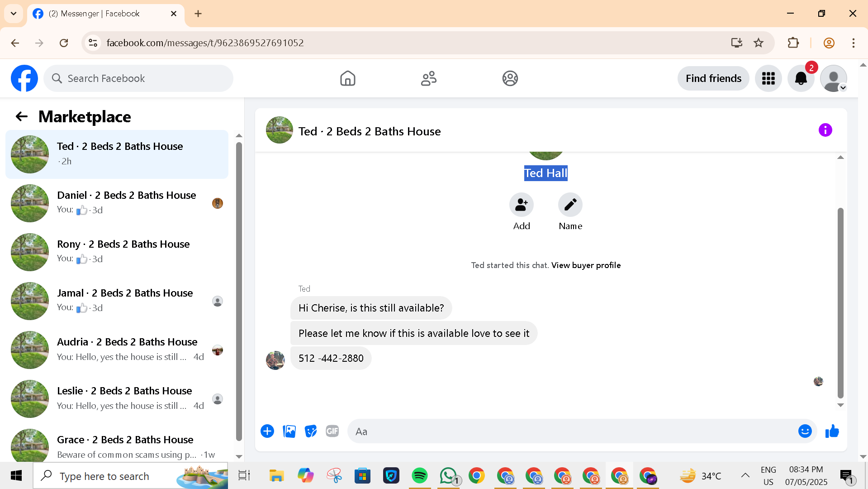Go to Home feed icon
The width and height of the screenshot is (868, 489).
pyautogui.click(x=347, y=78)
